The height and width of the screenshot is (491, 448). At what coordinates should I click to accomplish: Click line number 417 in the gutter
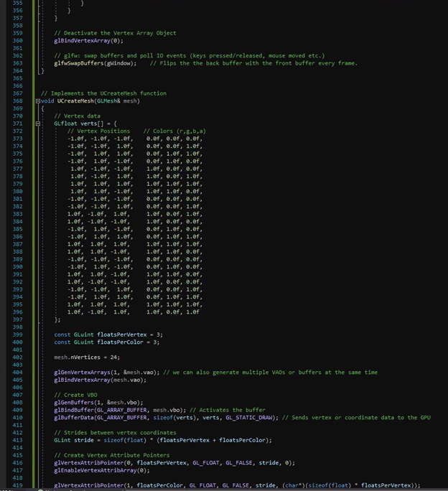pos(17,470)
